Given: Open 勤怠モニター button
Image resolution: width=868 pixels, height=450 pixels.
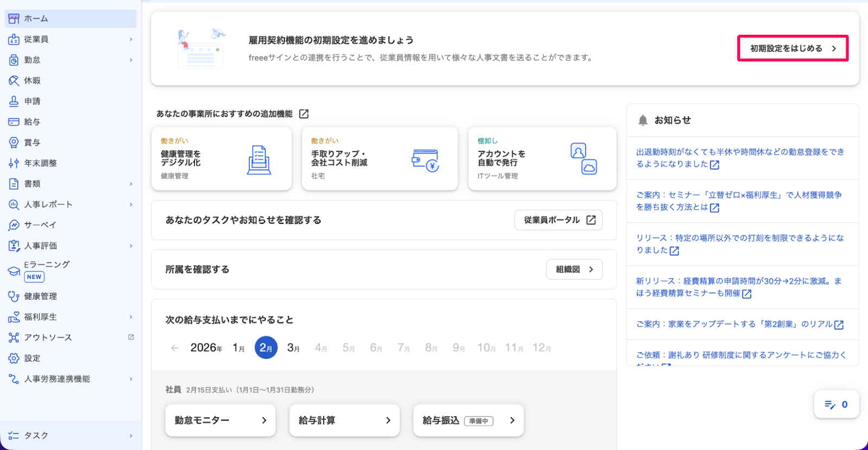Looking at the screenshot, I should pos(220,420).
